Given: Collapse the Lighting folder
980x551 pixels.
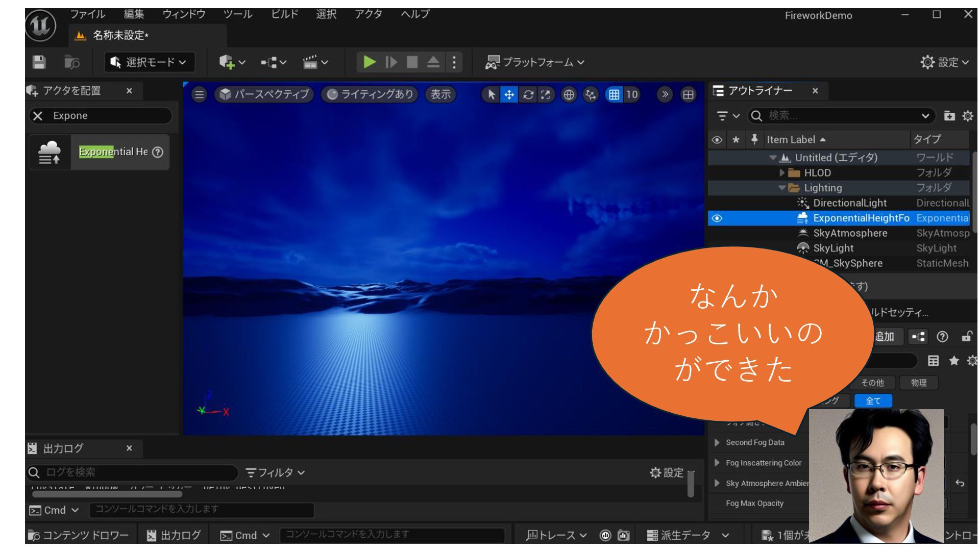Looking at the screenshot, I should [782, 188].
